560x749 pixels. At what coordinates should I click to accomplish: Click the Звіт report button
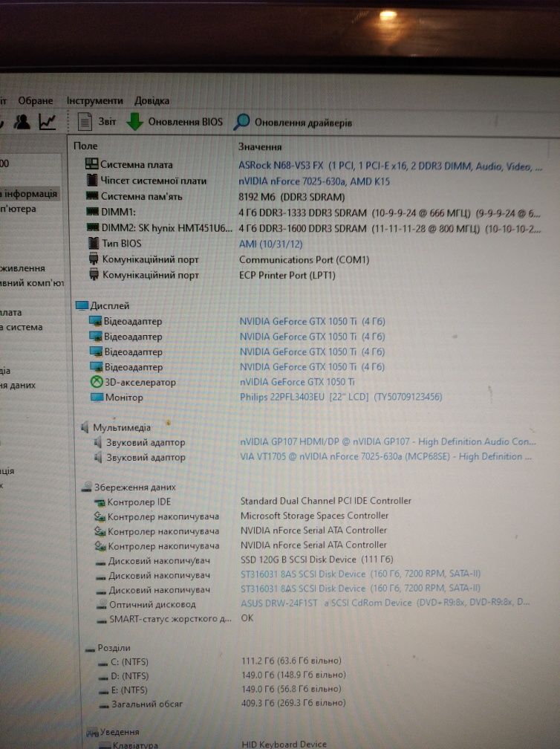tap(97, 122)
